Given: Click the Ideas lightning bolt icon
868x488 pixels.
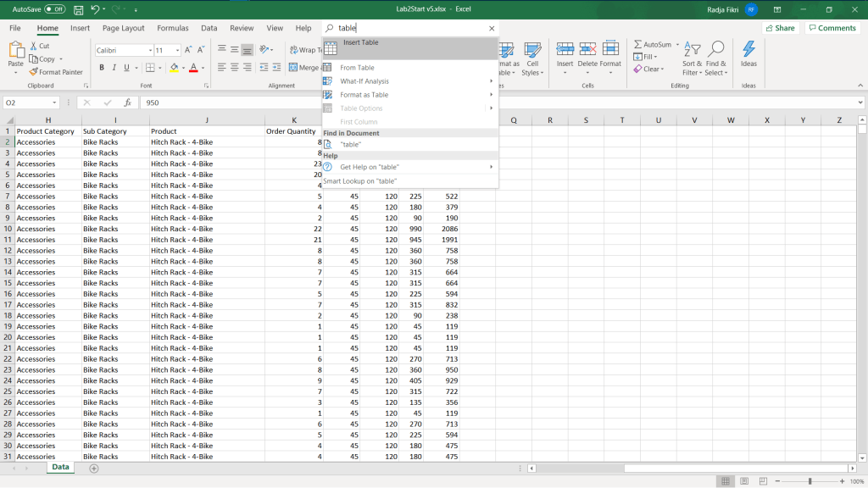Looking at the screenshot, I should click(x=748, y=50).
